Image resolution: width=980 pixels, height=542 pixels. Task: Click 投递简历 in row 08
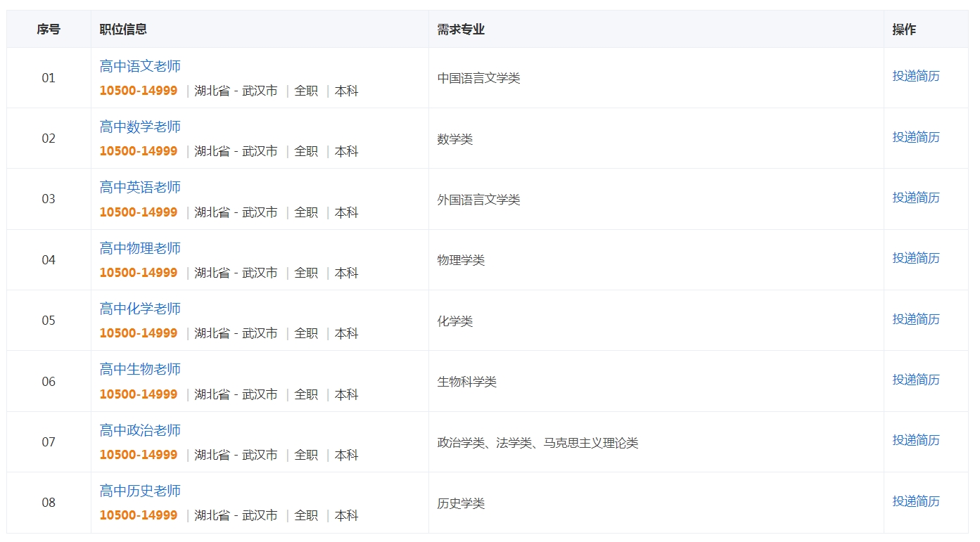tap(915, 501)
